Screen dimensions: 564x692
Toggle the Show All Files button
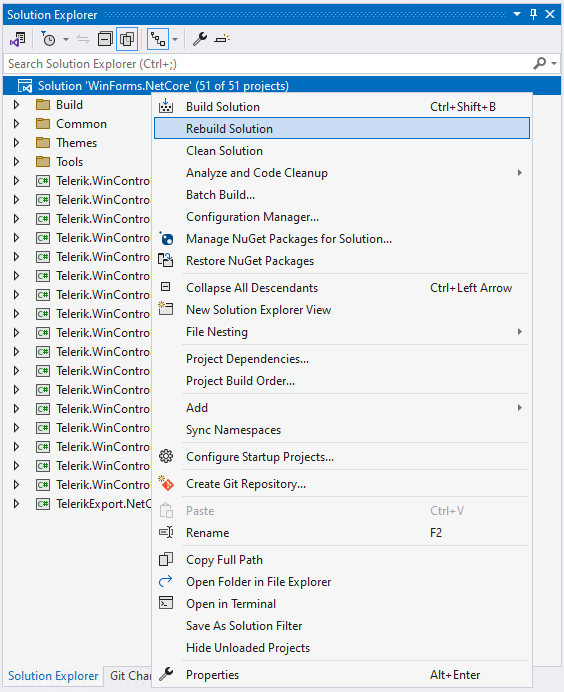pos(127,39)
